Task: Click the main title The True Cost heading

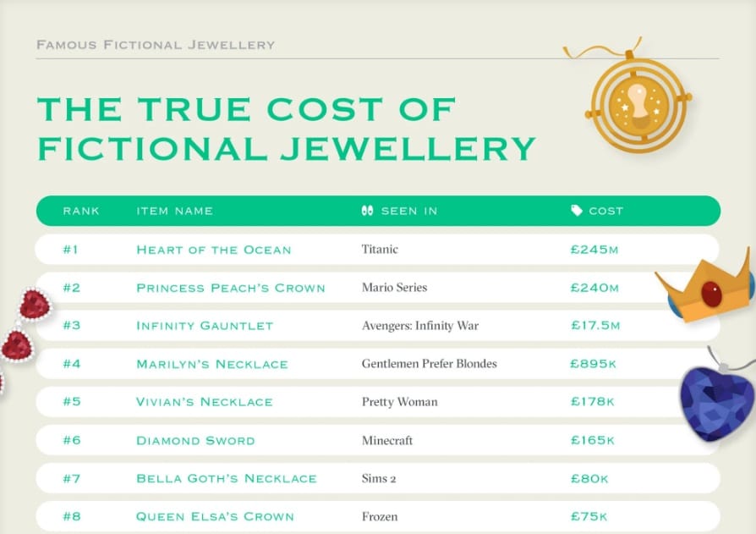Action: click(x=287, y=129)
